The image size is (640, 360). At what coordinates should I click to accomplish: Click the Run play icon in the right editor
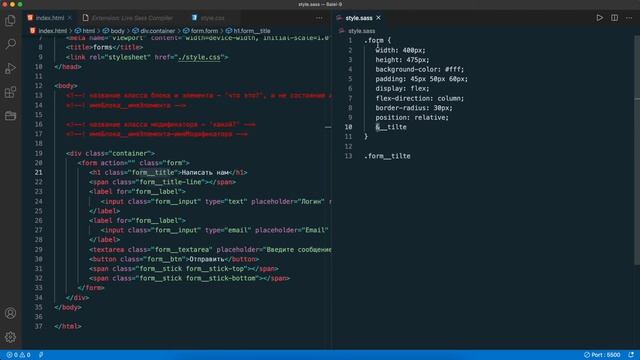(599, 18)
